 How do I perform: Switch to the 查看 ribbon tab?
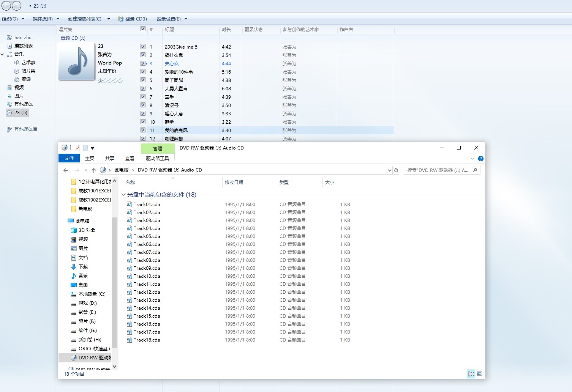[130, 158]
